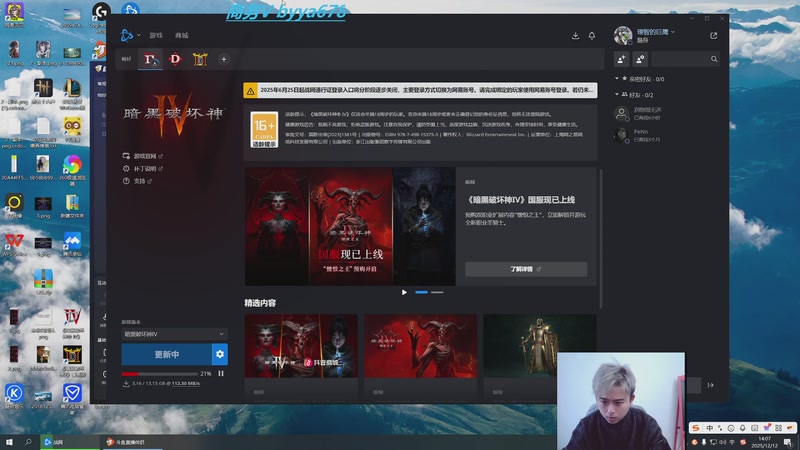Open the 游戏 (Games) tab
800x450 pixels.
(156, 35)
